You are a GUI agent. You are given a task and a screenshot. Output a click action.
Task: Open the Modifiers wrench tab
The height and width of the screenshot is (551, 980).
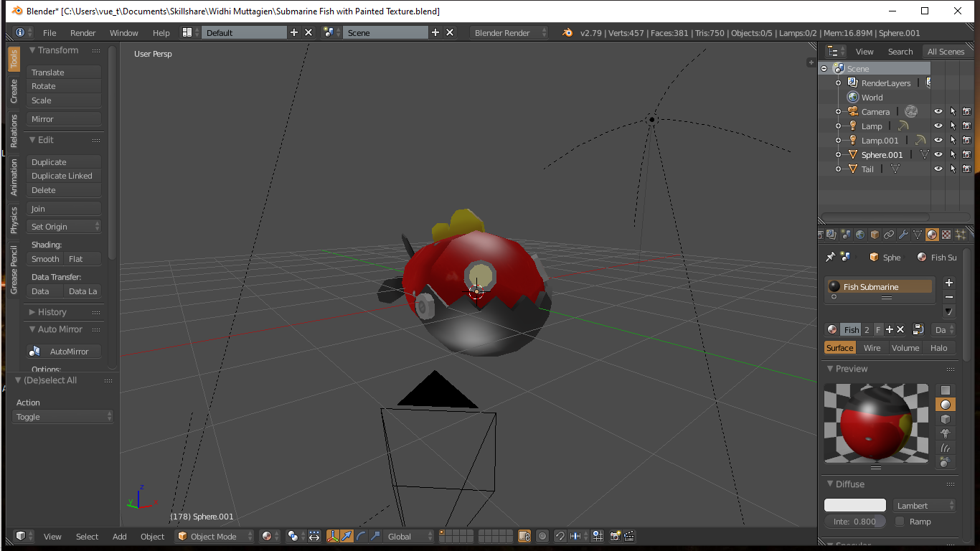[903, 234]
